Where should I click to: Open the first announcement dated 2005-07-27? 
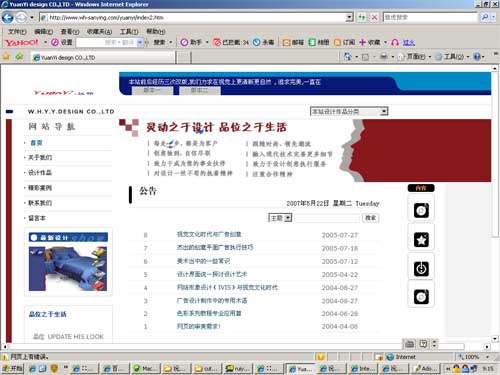pyautogui.click(x=209, y=235)
